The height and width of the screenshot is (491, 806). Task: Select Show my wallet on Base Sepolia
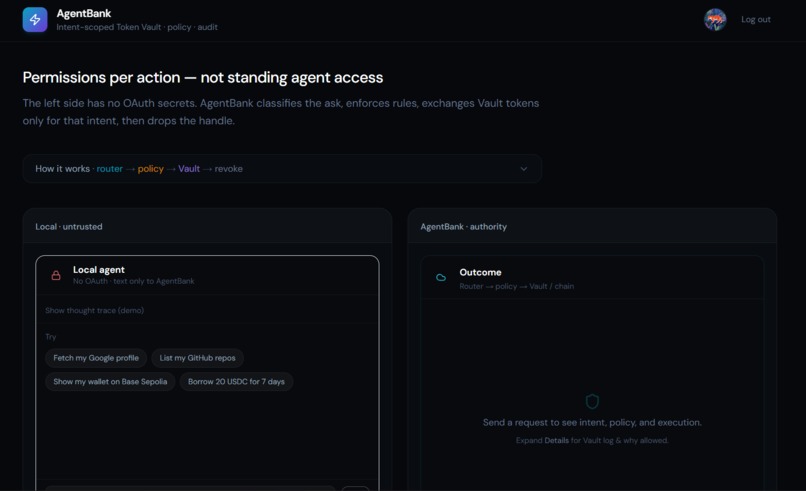[x=110, y=381]
